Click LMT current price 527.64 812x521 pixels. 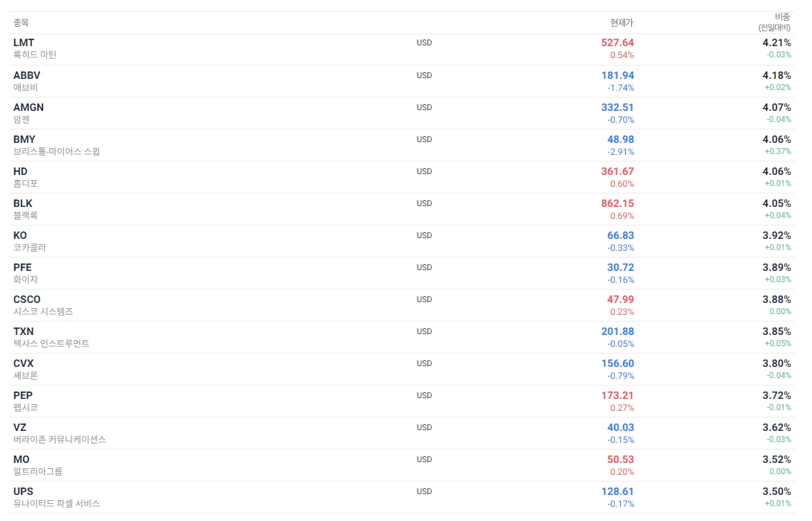617,42
